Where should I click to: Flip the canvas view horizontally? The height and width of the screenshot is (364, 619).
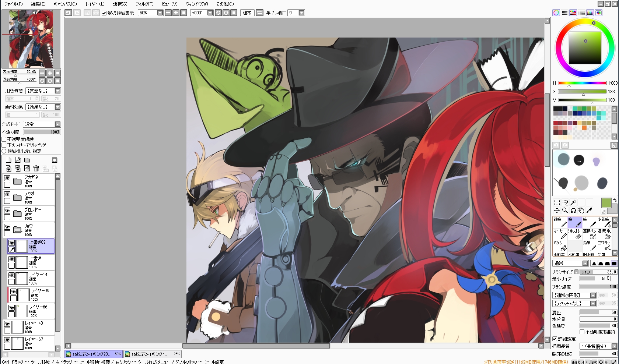pyautogui.click(x=260, y=13)
